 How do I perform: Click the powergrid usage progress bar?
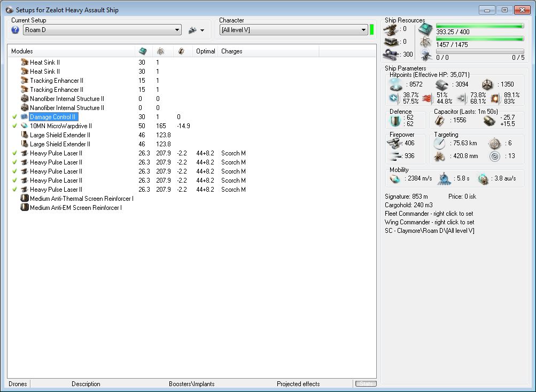[480, 38]
